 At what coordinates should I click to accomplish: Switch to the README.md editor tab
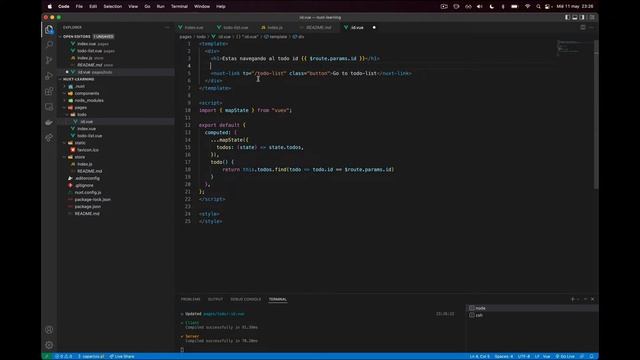point(318,27)
